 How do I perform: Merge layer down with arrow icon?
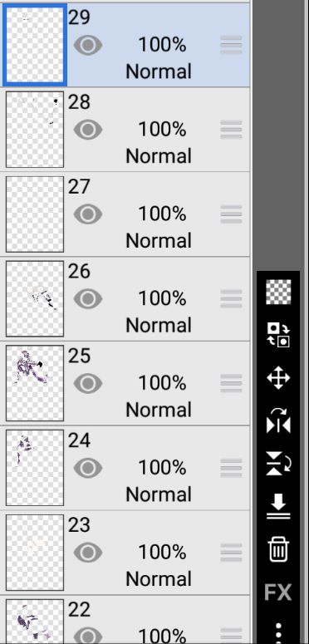278,507
